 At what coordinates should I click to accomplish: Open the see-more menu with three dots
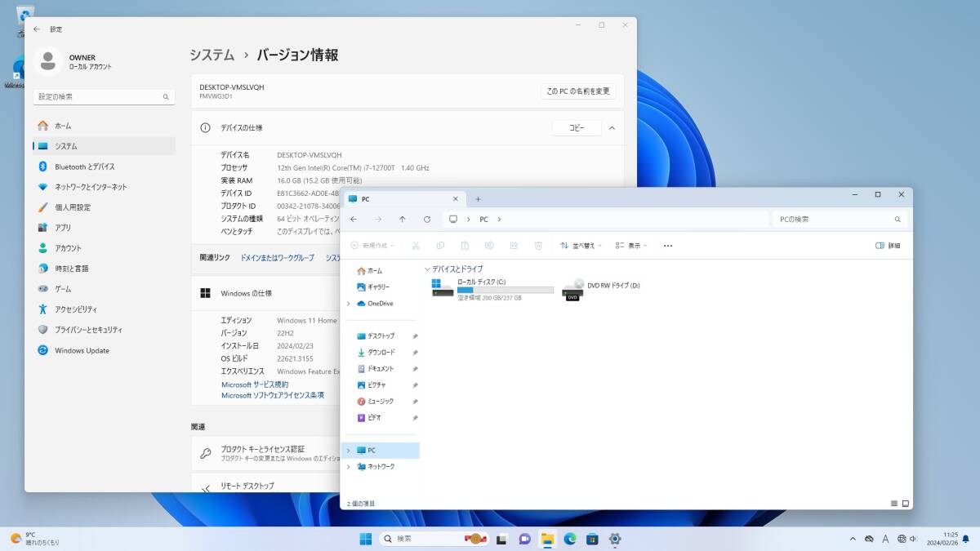click(668, 246)
